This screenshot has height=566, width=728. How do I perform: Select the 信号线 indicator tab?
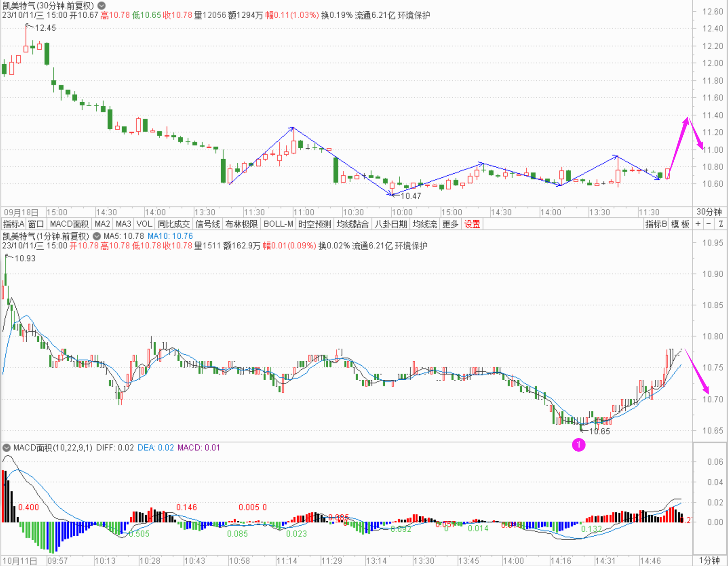pyautogui.click(x=208, y=224)
